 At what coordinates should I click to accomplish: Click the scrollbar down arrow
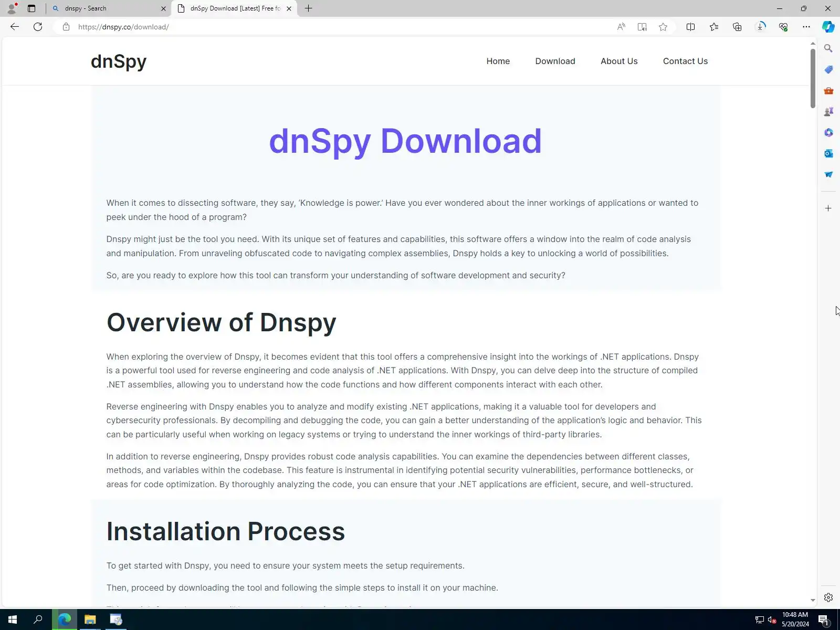(x=813, y=600)
